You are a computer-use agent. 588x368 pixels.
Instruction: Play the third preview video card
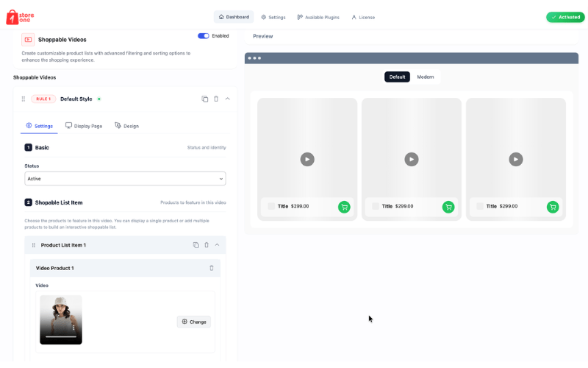point(516,159)
